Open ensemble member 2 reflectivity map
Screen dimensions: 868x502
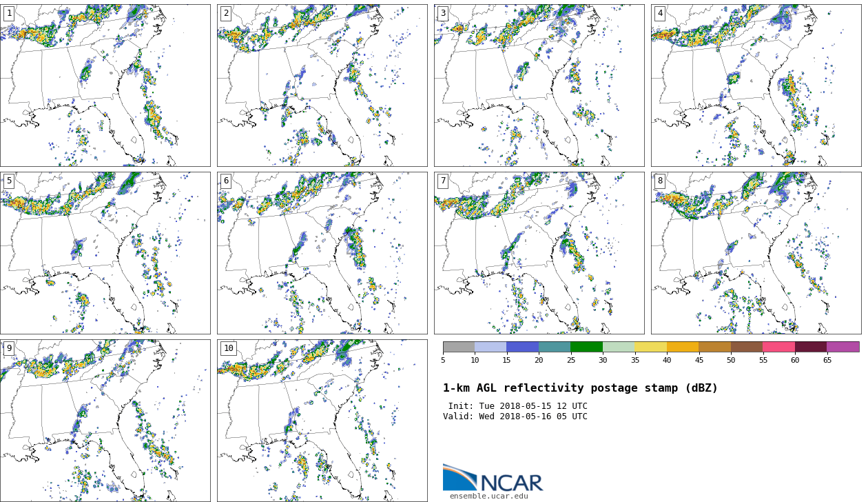click(x=322, y=86)
